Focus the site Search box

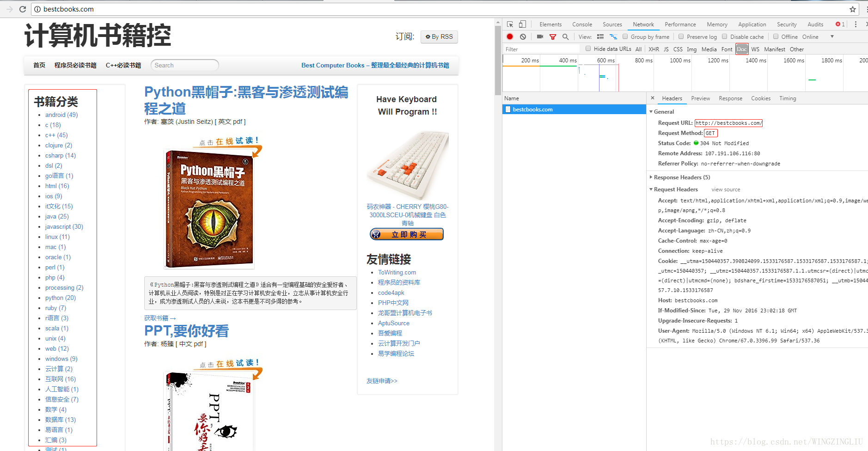(x=184, y=65)
